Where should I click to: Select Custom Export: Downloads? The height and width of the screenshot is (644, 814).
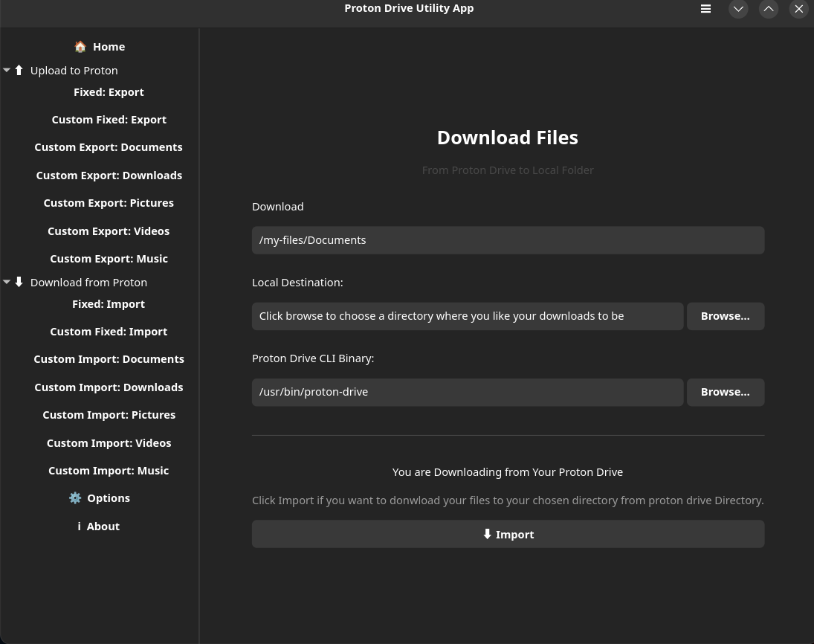109,175
